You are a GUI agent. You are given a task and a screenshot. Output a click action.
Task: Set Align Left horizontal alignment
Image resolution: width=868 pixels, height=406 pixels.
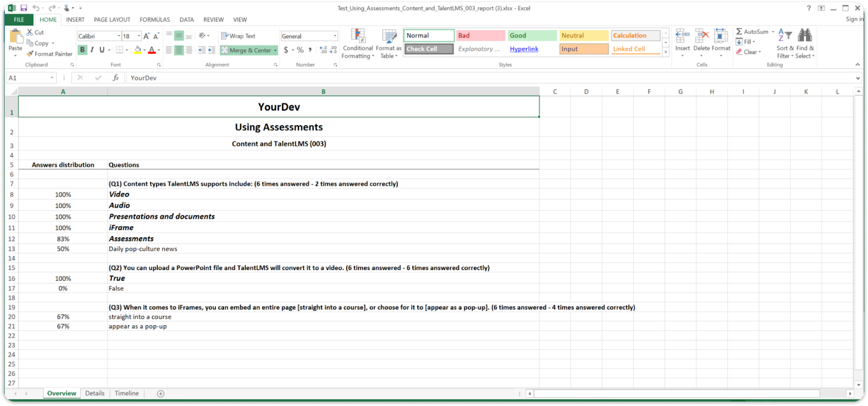pyautogui.click(x=169, y=50)
